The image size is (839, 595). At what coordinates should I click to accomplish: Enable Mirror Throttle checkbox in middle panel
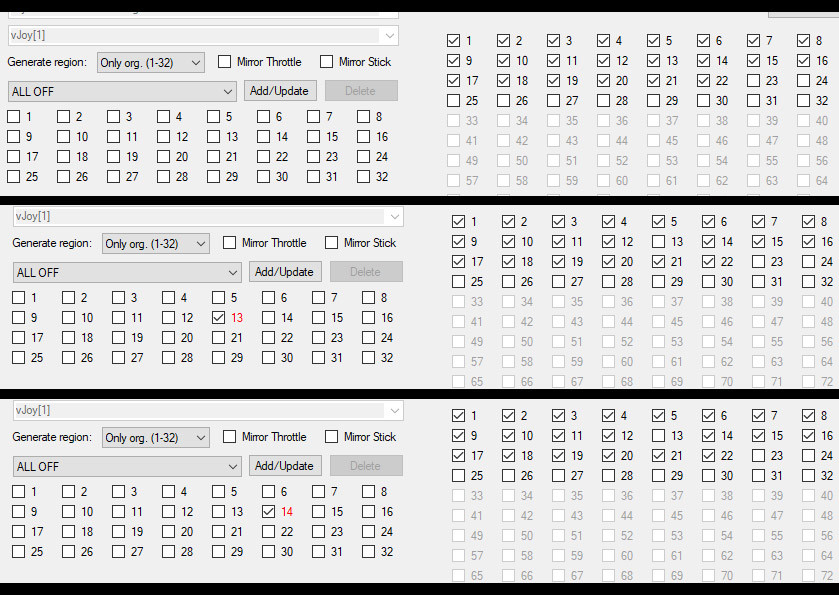pos(229,242)
